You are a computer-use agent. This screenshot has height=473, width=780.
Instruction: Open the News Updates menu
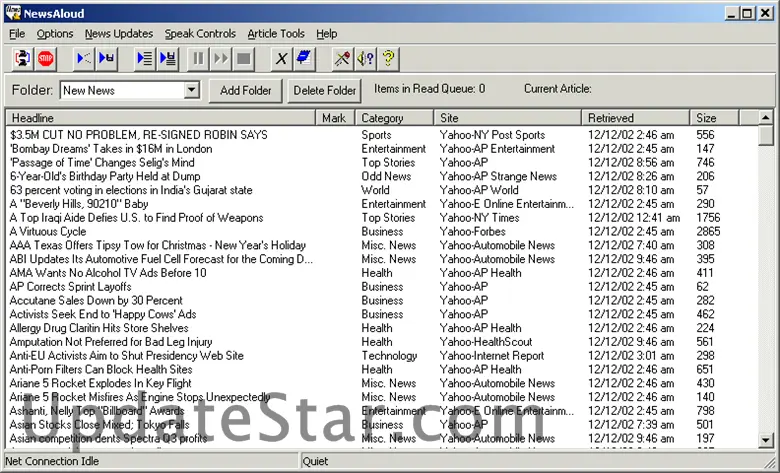coord(119,34)
